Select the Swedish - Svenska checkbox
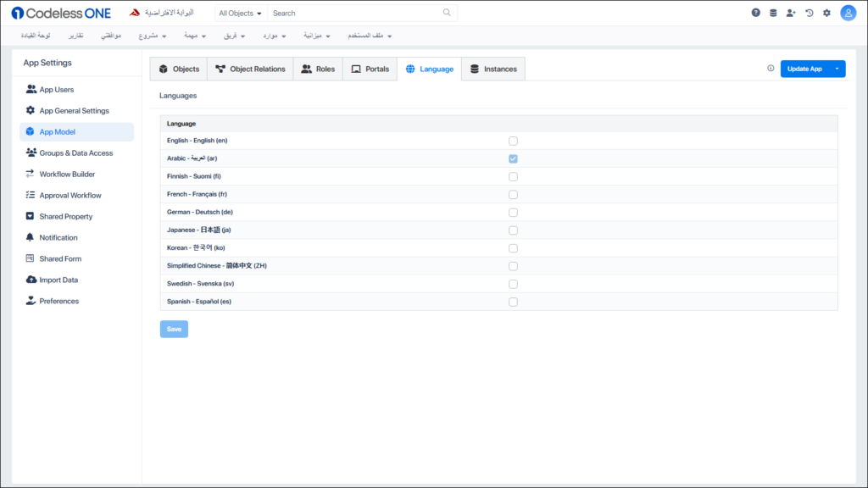Viewport: 868px width, 488px height. (x=513, y=284)
